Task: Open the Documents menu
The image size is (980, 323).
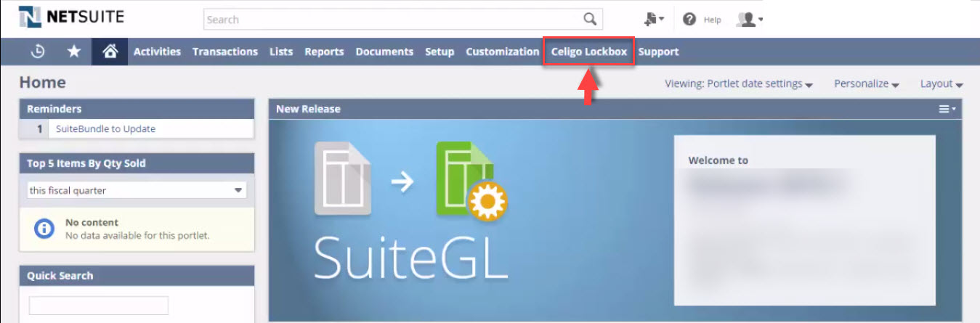Action: [384, 52]
